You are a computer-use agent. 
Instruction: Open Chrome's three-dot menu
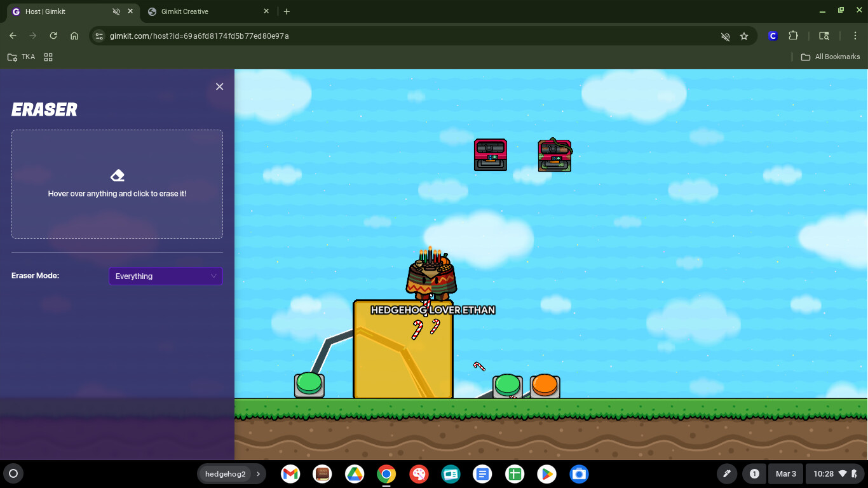[856, 36]
